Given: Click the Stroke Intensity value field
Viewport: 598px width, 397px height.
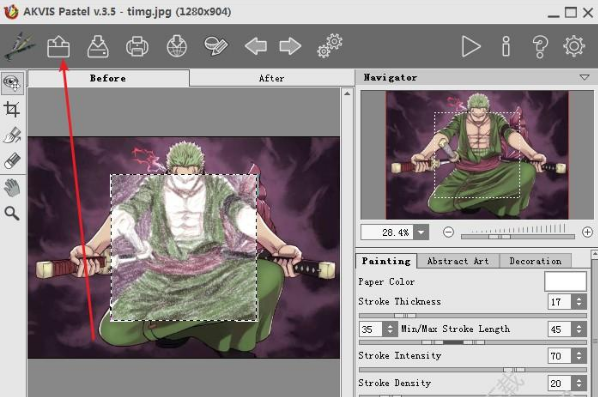Looking at the screenshot, I should click(x=559, y=356).
